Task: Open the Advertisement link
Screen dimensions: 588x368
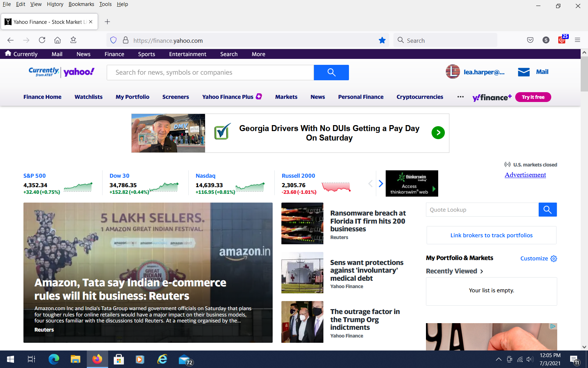Action: point(525,175)
